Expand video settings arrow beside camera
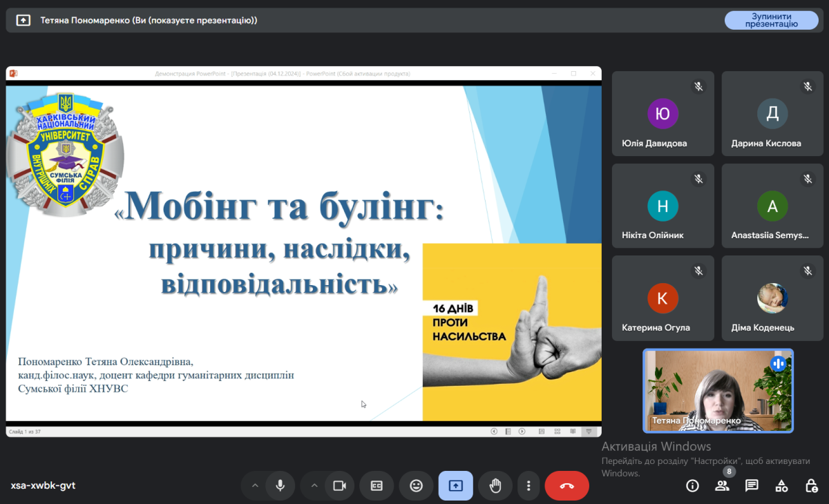 coord(314,485)
